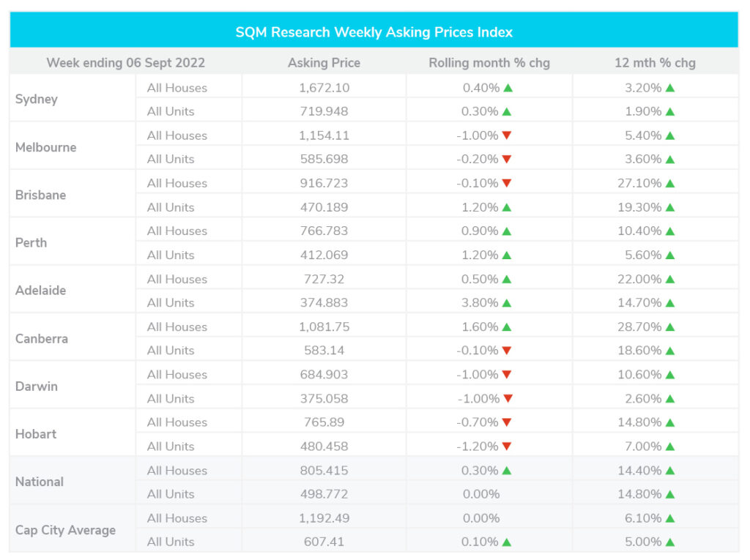Screen dimensions: 750x560
Task: Click the green arrow next to 0.50%
Action: [507, 279]
